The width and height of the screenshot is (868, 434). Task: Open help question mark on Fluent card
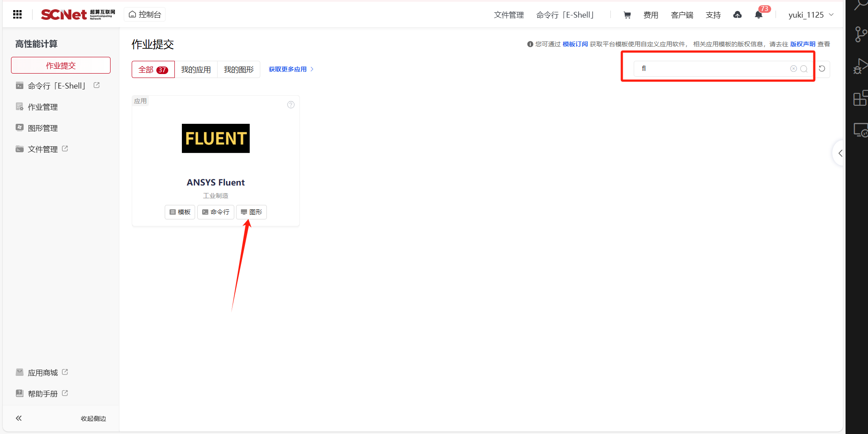coord(291,105)
